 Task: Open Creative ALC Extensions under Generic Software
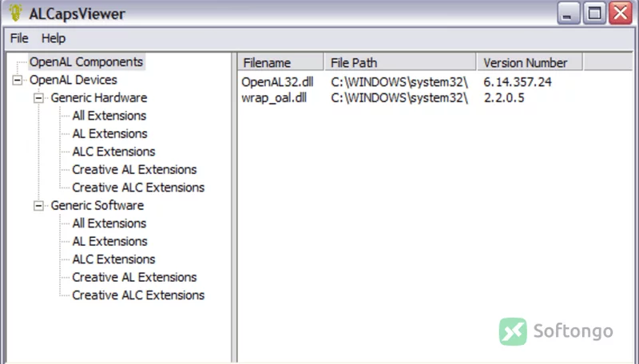[x=138, y=295]
